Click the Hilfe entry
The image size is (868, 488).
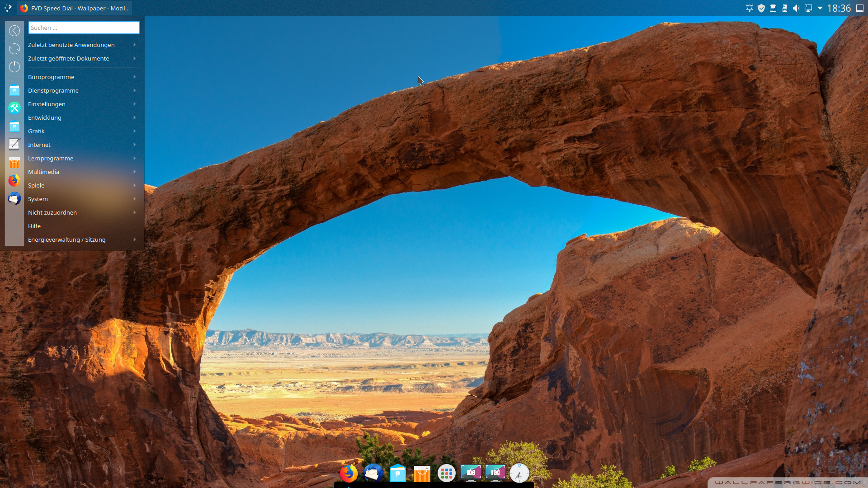tap(34, 226)
